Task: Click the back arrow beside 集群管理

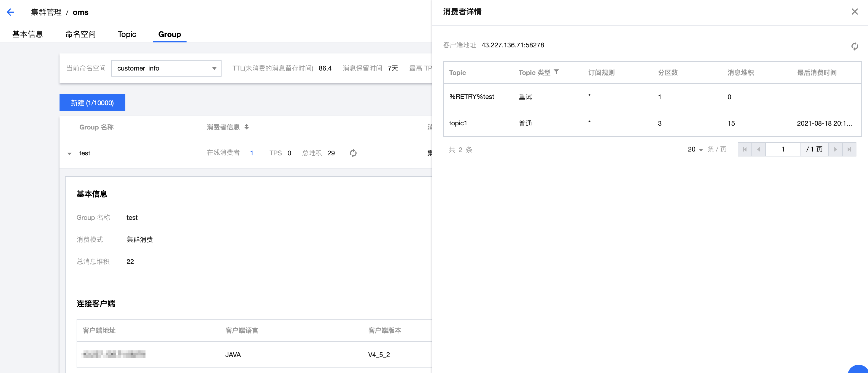Action: coord(10,12)
